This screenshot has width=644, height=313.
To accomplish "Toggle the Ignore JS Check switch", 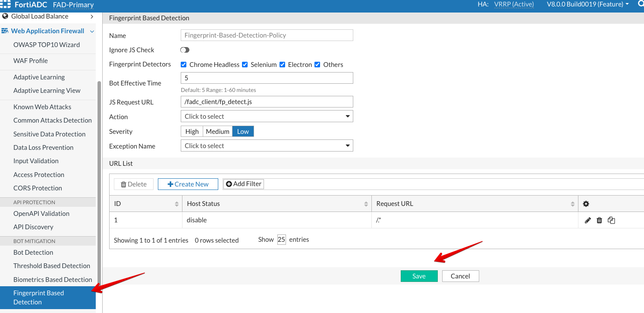I will tap(185, 50).
